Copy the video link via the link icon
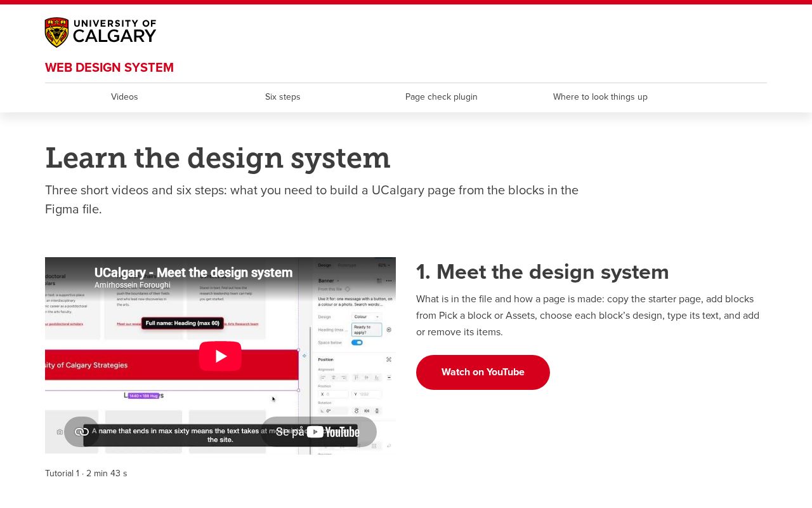This screenshot has height=508, width=812. pyautogui.click(x=82, y=432)
